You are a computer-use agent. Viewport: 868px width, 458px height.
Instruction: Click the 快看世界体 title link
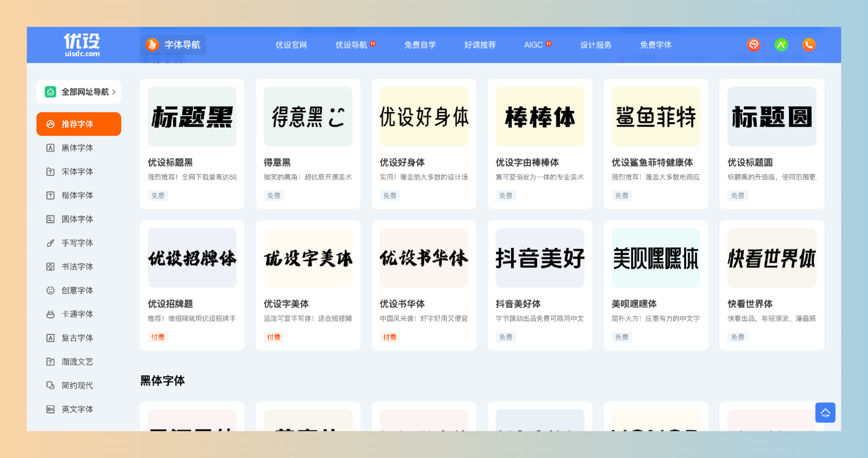(750, 304)
